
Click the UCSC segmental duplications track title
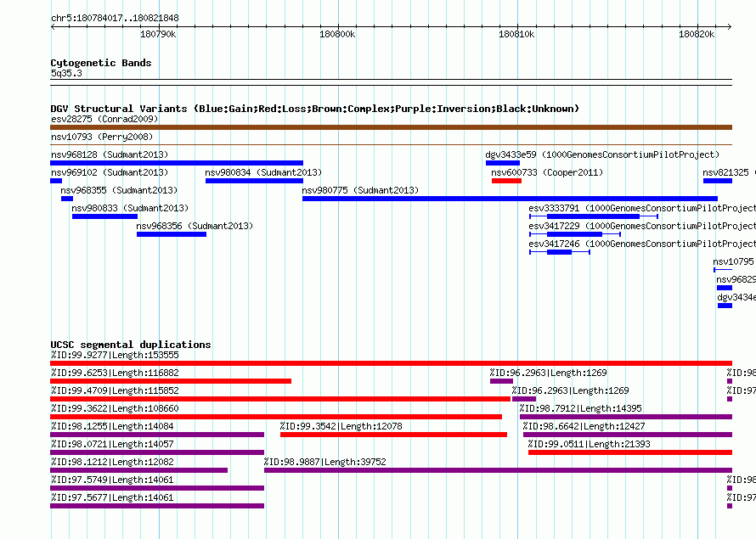click(131, 345)
